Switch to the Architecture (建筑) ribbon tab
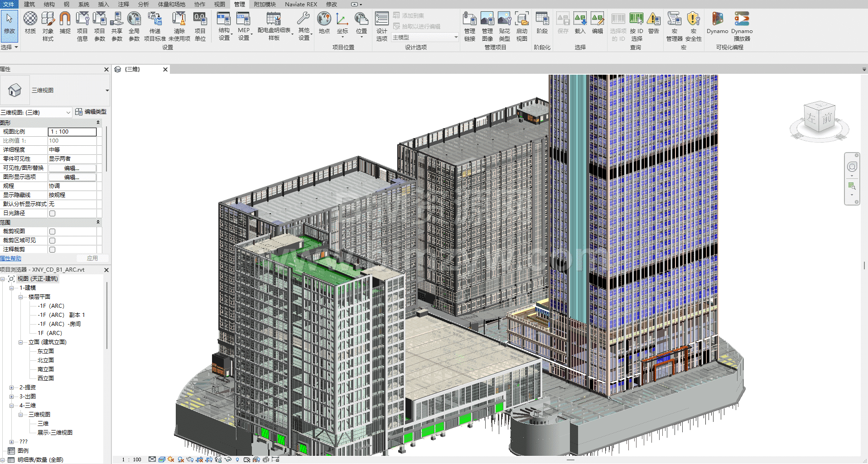This screenshot has height=464, width=868. (x=29, y=4)
